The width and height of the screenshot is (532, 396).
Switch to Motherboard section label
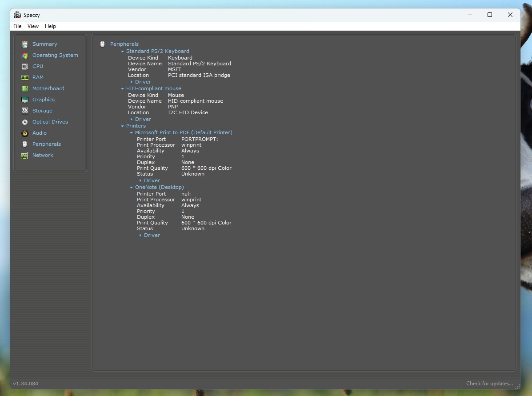48,88
